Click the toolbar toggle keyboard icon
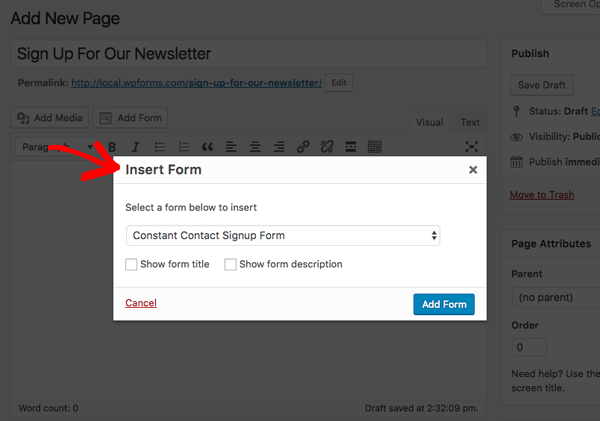The width and height of the screenshot is (600, 421). coord(375,147)
